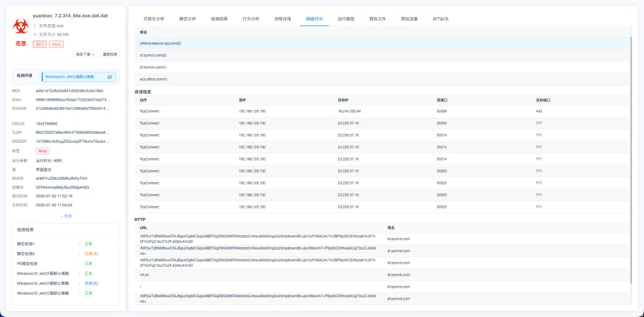Click the 恶意(高) result label
The width and height of the screenshot is (644, 317).
91,254
